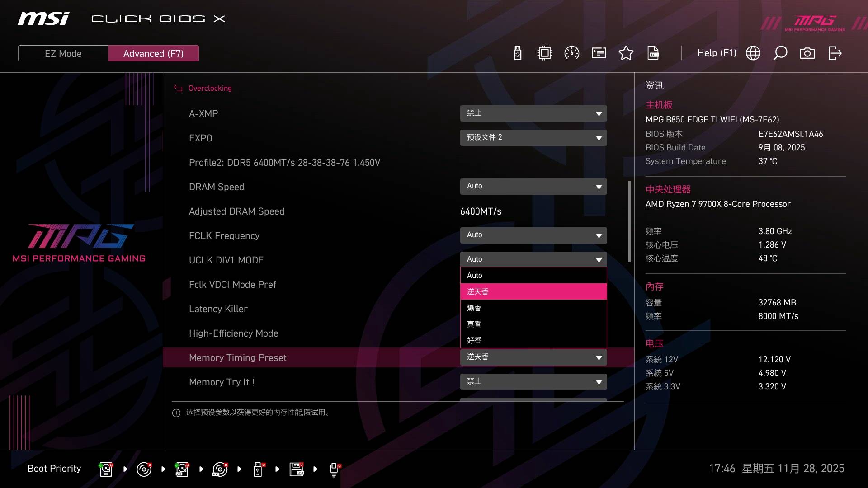The width and height of the screenshot is (868, 488).
Task: Click the CPU chip icon in toolbar
Action: click(x=545, y=53)
